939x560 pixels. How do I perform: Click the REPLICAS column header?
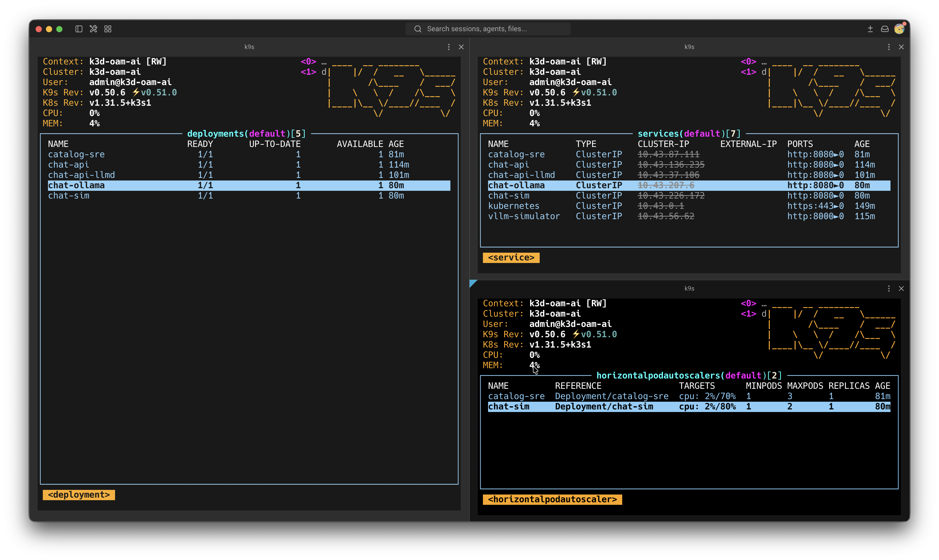point(849,386)
